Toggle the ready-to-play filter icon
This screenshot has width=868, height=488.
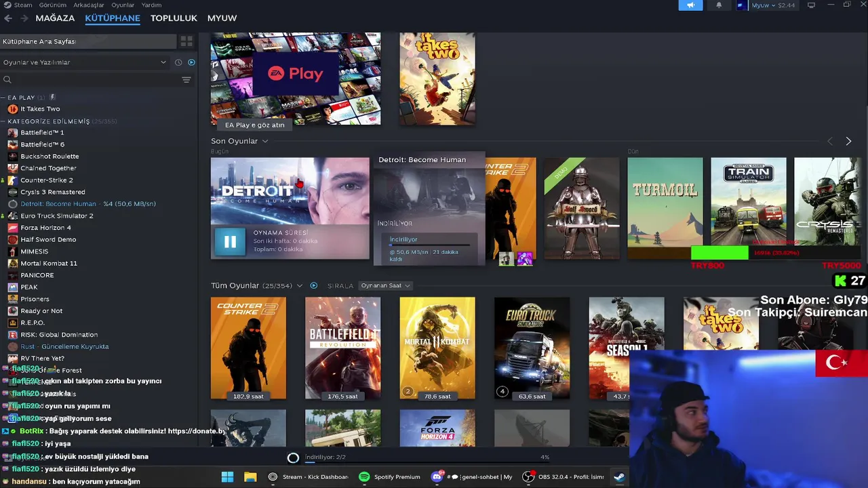pos(191,62)
